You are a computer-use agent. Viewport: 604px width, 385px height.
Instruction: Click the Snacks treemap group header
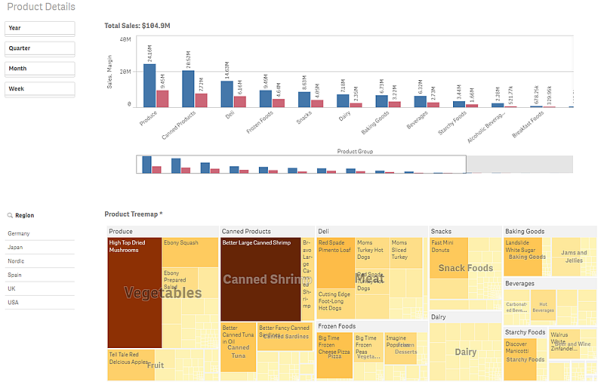465,231
